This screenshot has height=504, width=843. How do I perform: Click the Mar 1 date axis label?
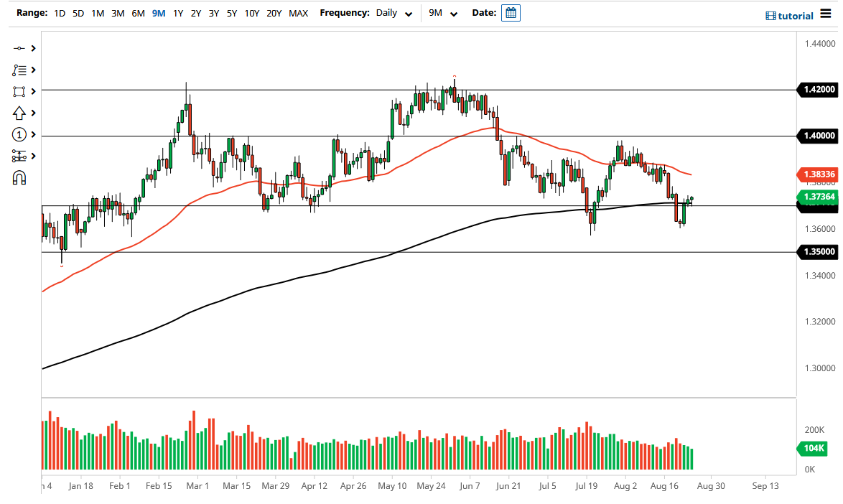(x=197, y=486)
